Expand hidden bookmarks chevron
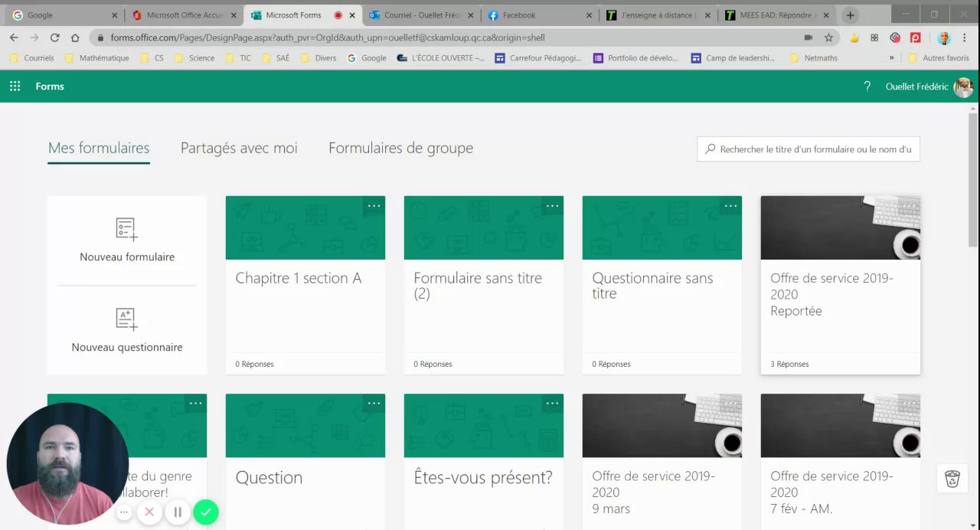Image resolution: width=980 pixels, height=530 pixels. click(x=891, y=57)
